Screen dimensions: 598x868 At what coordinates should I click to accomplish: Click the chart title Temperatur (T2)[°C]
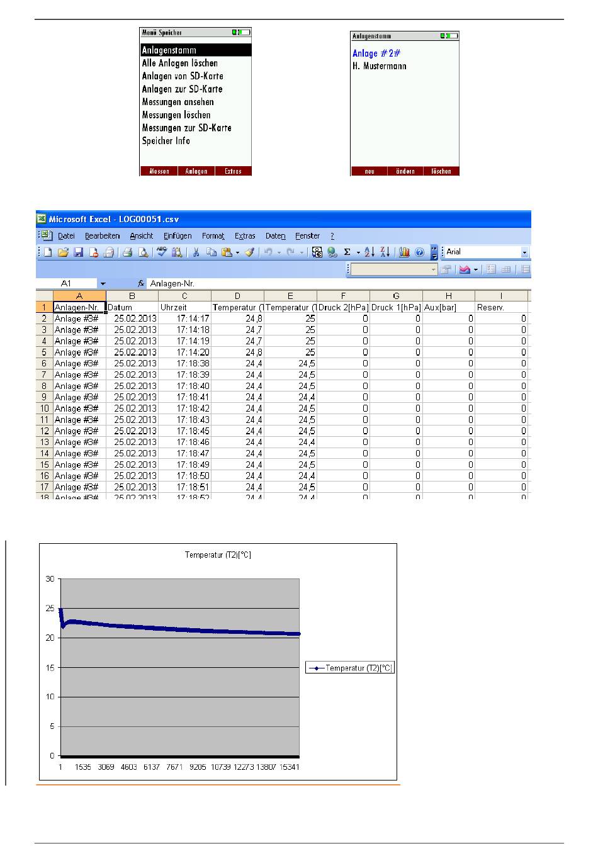(218, 555)
